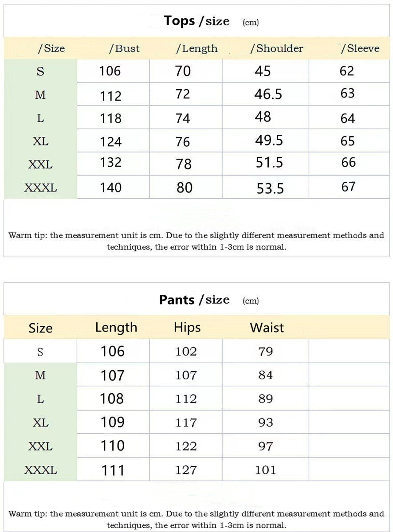Select the hips value 127

(186, 470)
